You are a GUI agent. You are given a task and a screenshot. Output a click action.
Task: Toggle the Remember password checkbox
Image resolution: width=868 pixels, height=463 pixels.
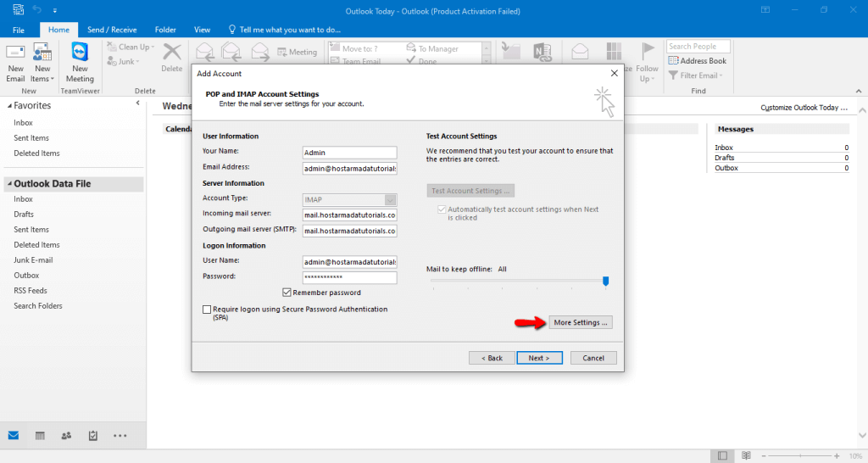pyautogui.click(x=287, y=293)
